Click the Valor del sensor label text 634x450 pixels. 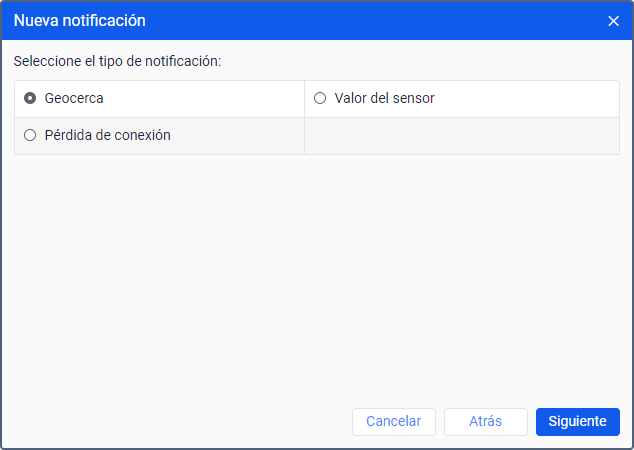pyautogui.click(x=384, y=99)
